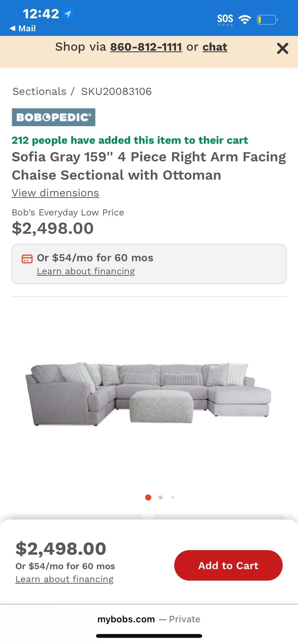Add the sectional to cart

228,565
